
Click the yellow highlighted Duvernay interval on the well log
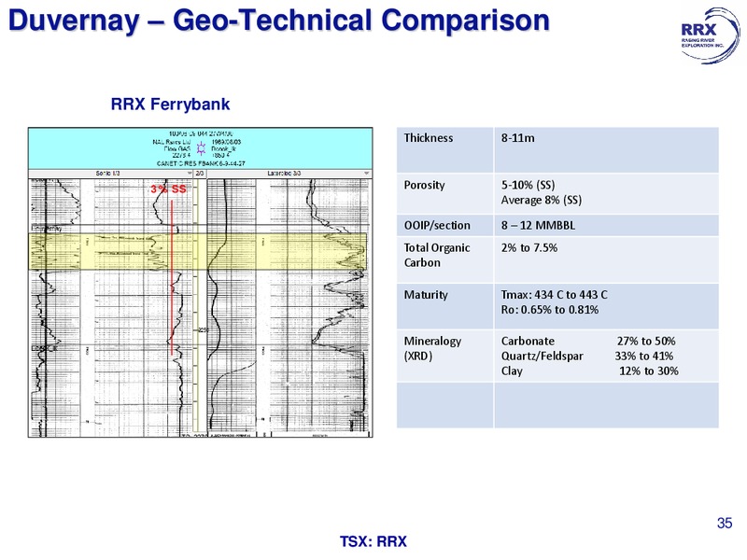(x=198, y=251)
